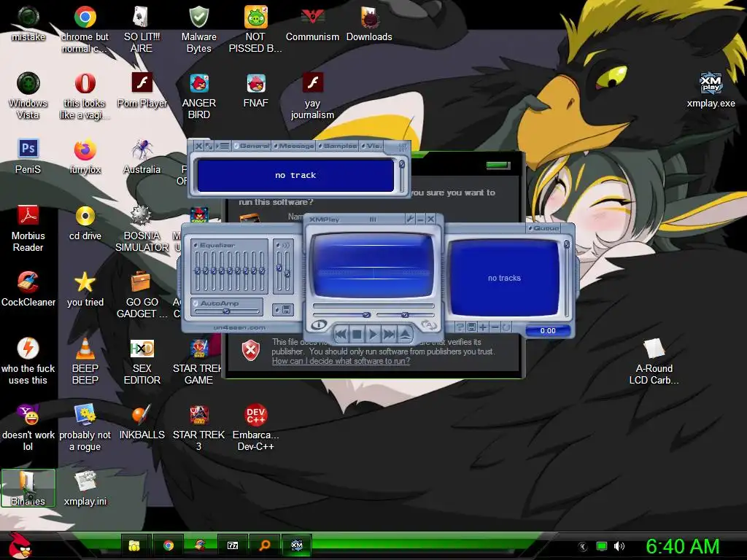
Task: Open the extended list view icon in info panel
Action: point(222,146)
